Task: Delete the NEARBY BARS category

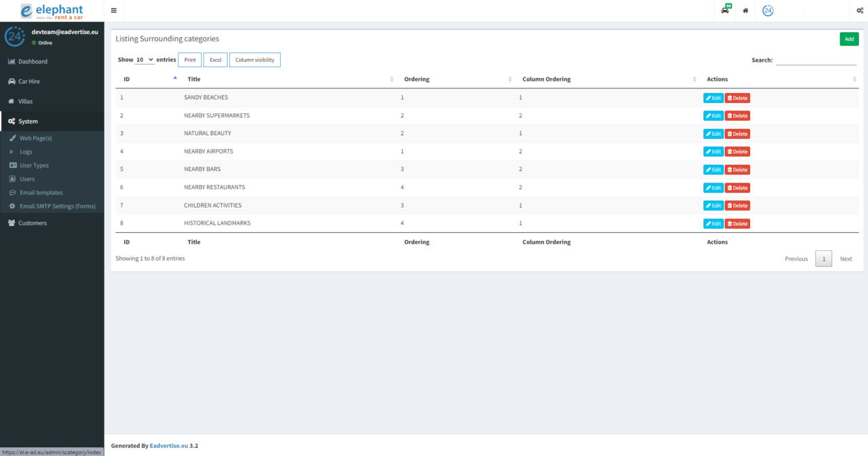Action: click(x=737, y=170)
